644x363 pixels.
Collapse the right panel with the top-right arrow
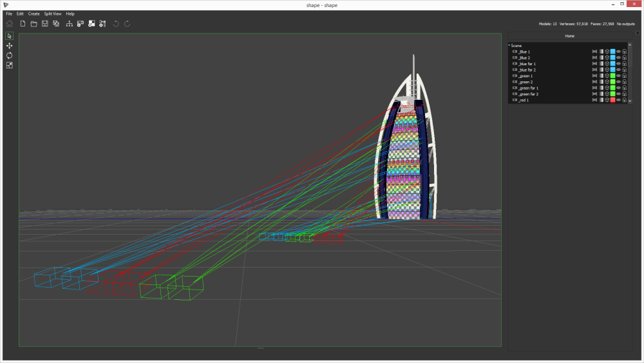(638, 33)
